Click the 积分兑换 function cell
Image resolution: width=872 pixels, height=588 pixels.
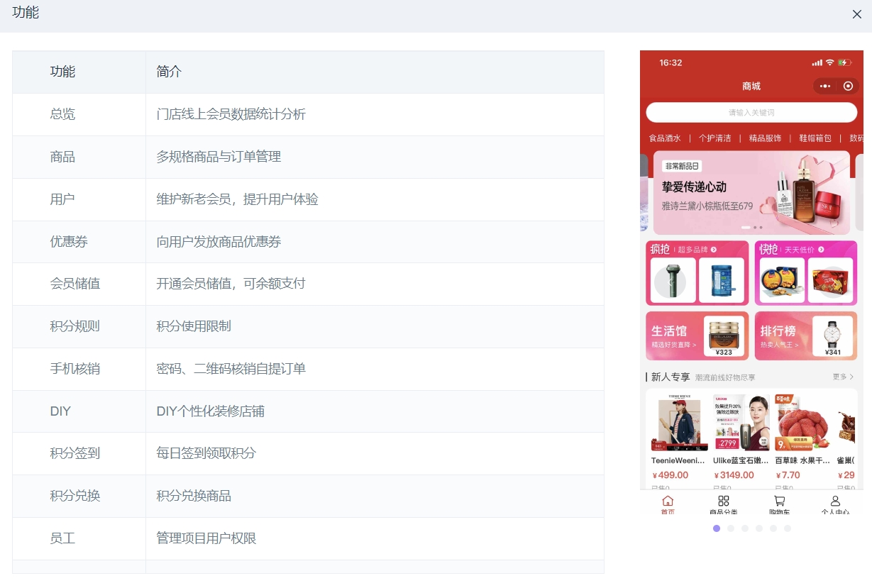79,496
